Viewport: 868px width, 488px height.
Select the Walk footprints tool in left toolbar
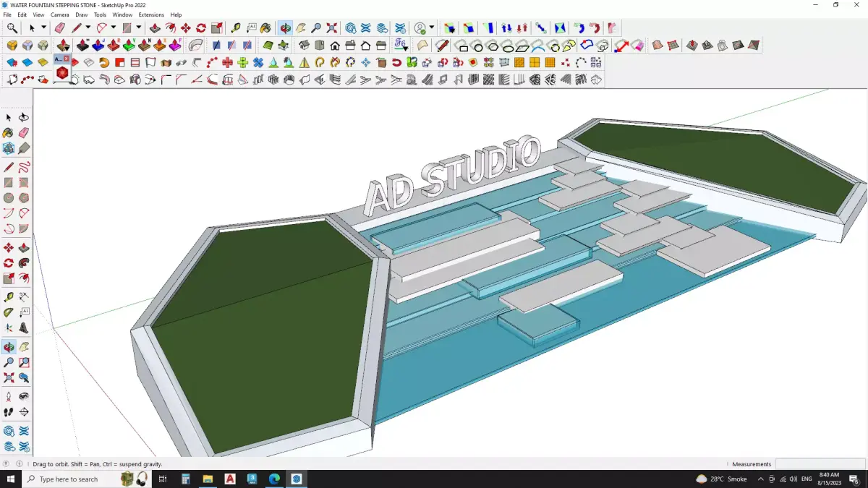point(9,412)
